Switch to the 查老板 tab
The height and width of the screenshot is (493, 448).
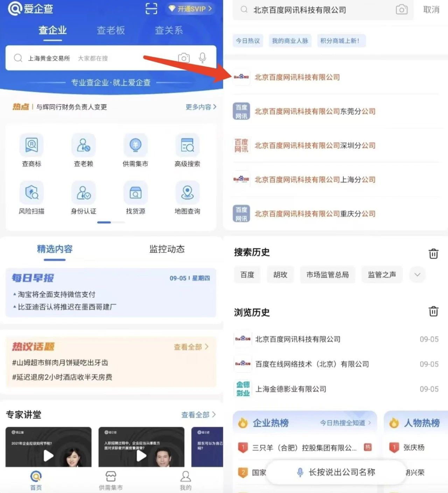[x=111, y=30]
